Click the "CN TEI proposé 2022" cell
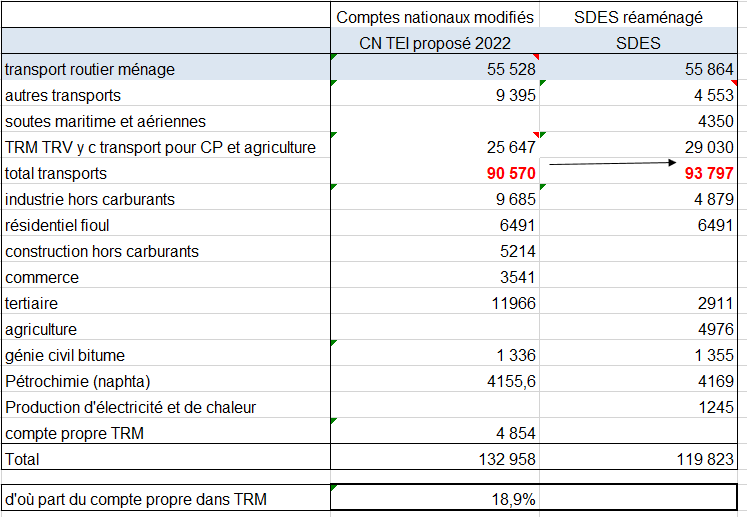Viewport: 747px width, 517px height. [435, 43]
